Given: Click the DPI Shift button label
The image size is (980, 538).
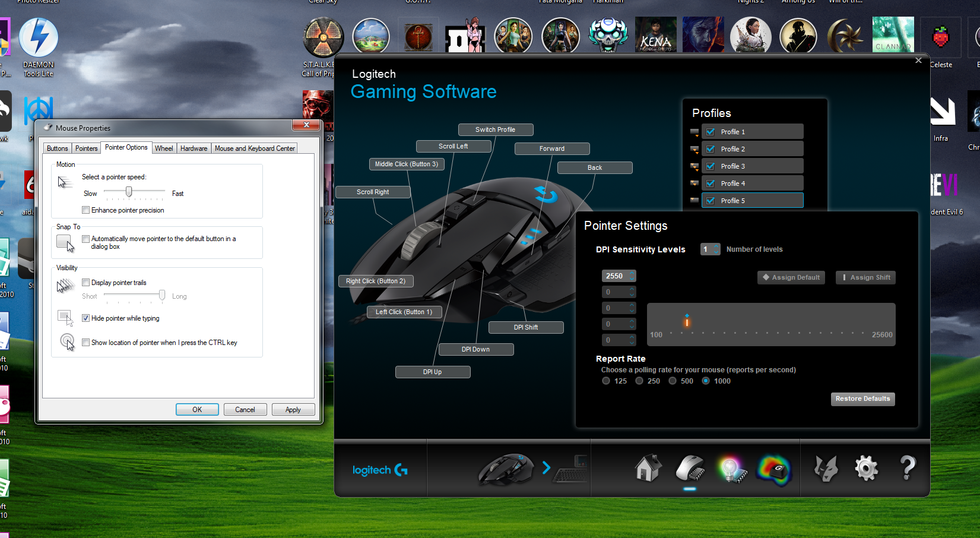Looking at the screenshot, I should [526, 327].
